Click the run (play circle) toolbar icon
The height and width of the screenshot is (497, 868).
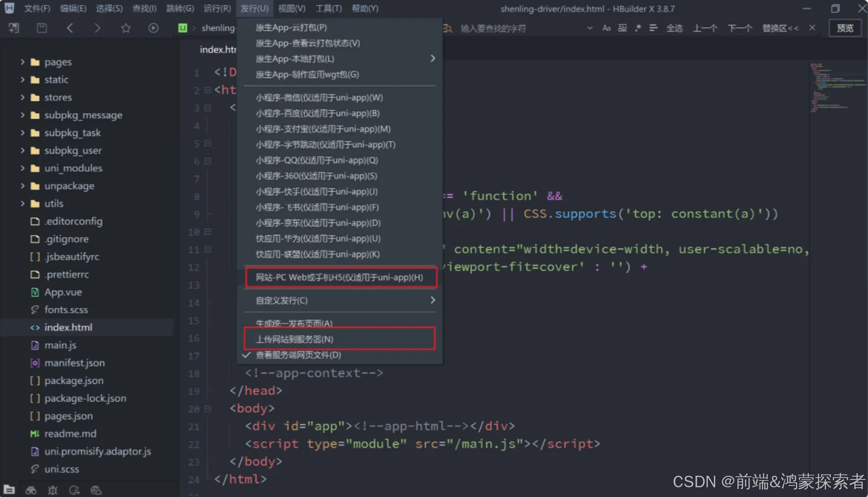point(153,28)
